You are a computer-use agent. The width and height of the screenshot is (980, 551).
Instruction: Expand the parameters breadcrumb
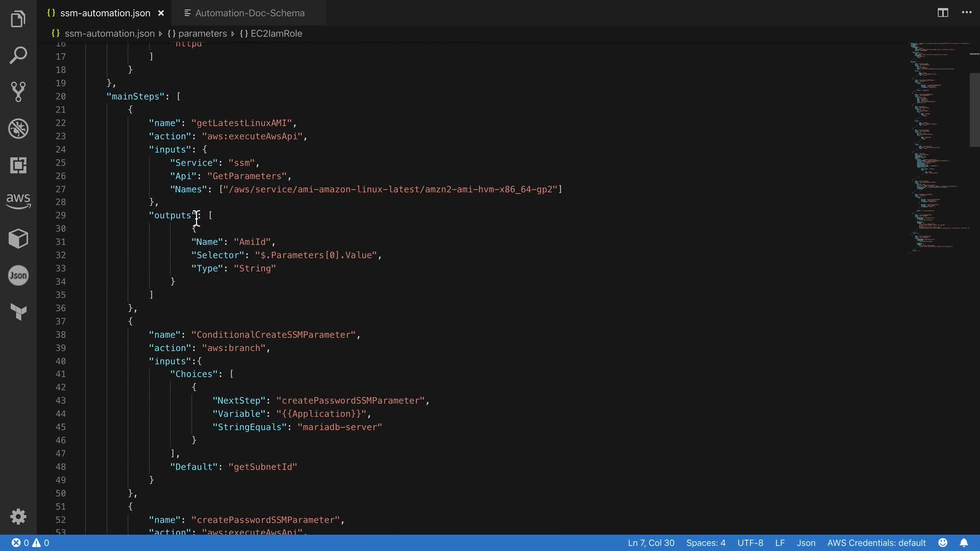pos(202,34)
